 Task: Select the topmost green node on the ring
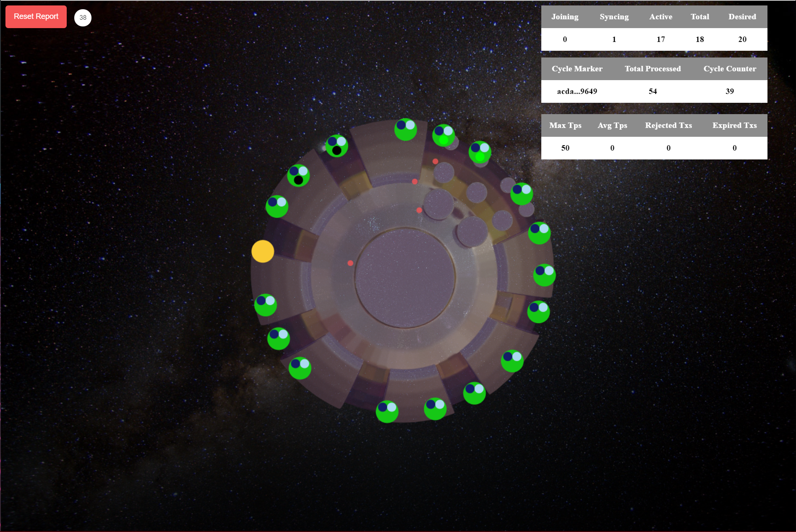tap(405, 130)
